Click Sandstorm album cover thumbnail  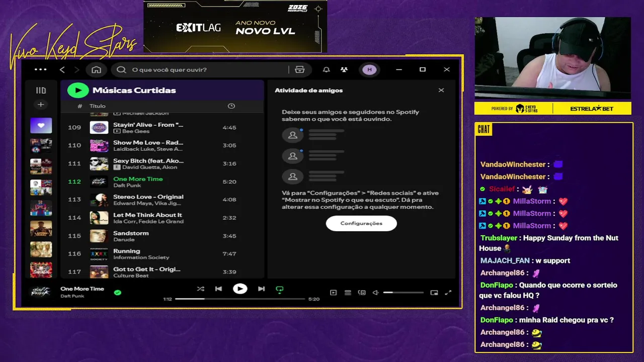[99, 236]
